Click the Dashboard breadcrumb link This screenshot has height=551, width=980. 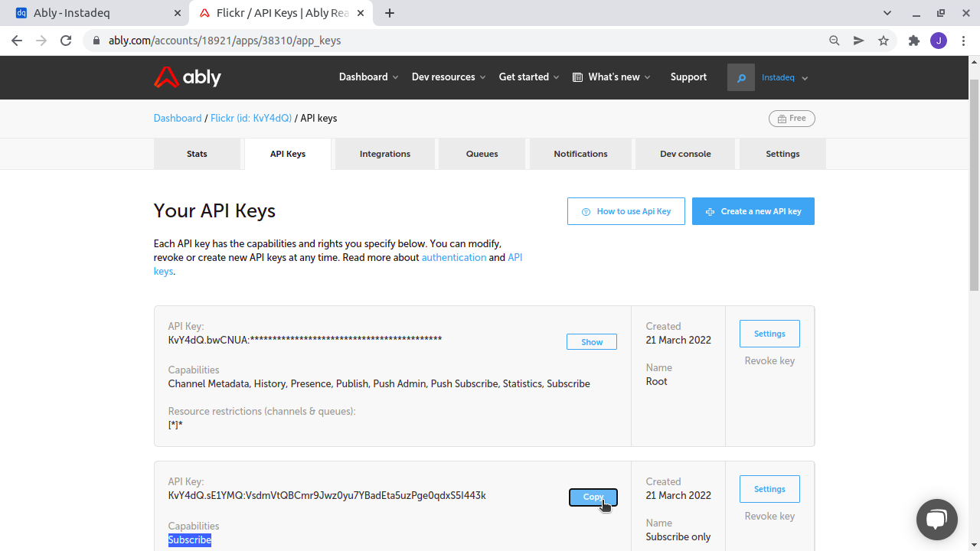(178, 118)
